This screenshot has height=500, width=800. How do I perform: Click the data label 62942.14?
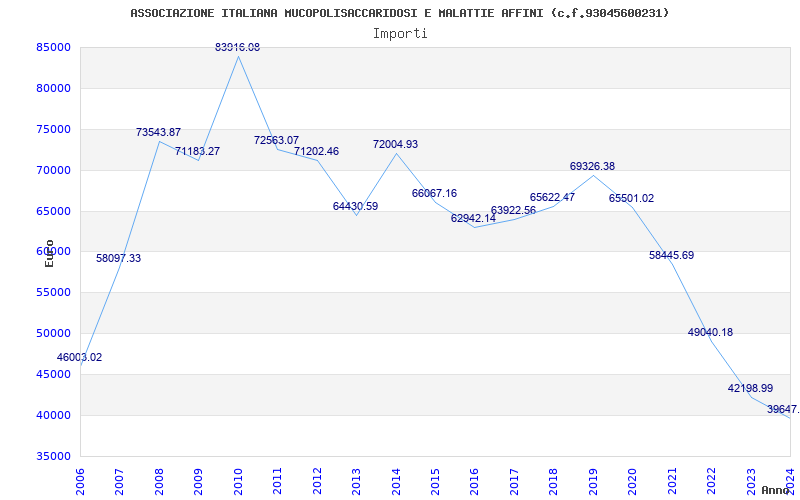473,218
